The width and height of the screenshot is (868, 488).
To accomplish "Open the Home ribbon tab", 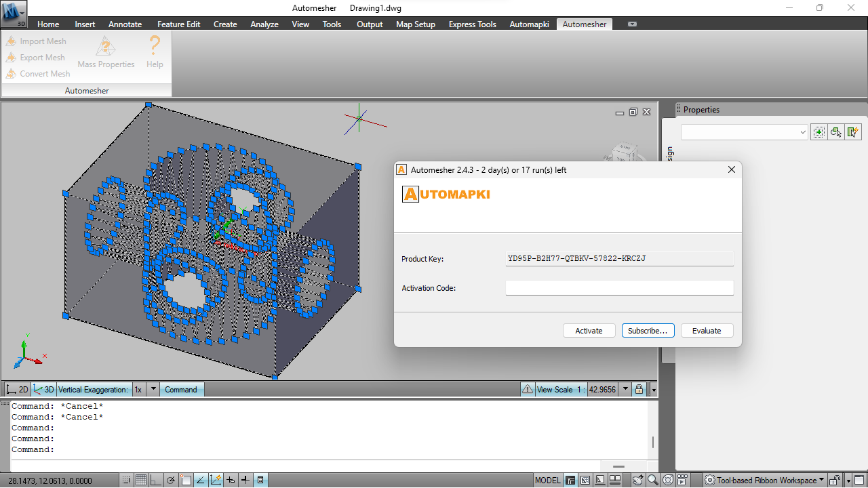I will [48, 24].
